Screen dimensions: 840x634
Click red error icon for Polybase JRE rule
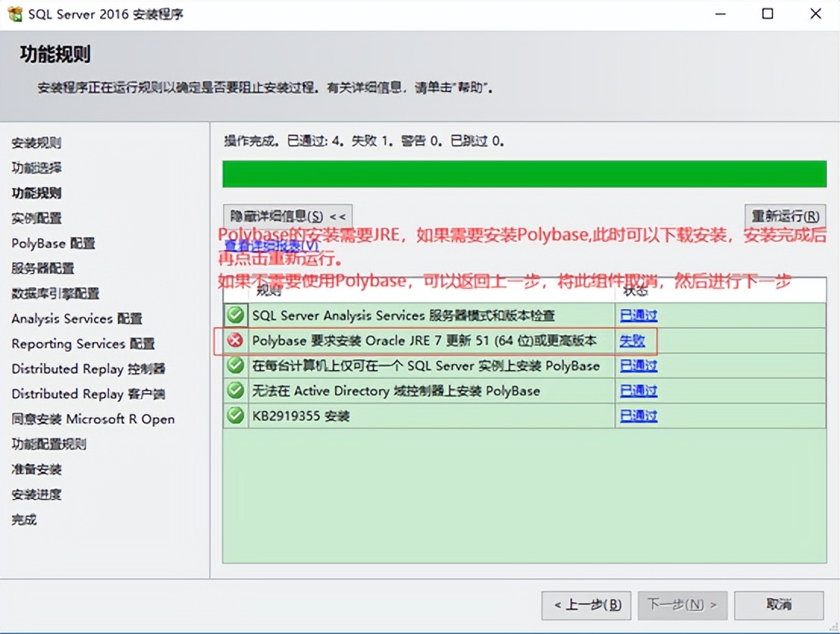(x=235, y=340)
